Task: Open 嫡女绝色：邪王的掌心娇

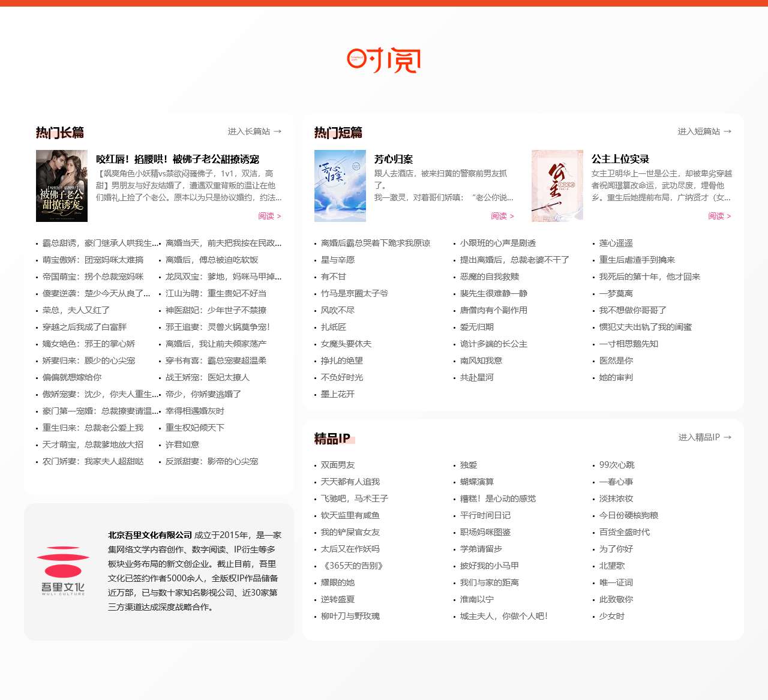Action: click(89, 344)
